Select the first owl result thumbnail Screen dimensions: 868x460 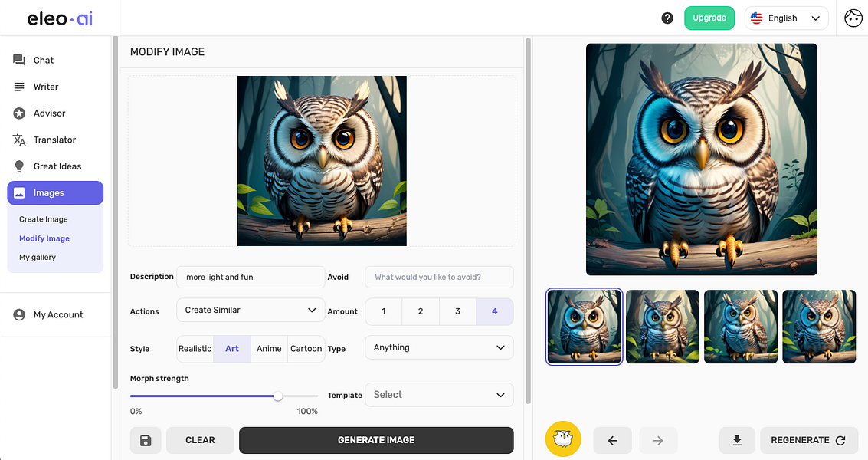coord(584,327)
